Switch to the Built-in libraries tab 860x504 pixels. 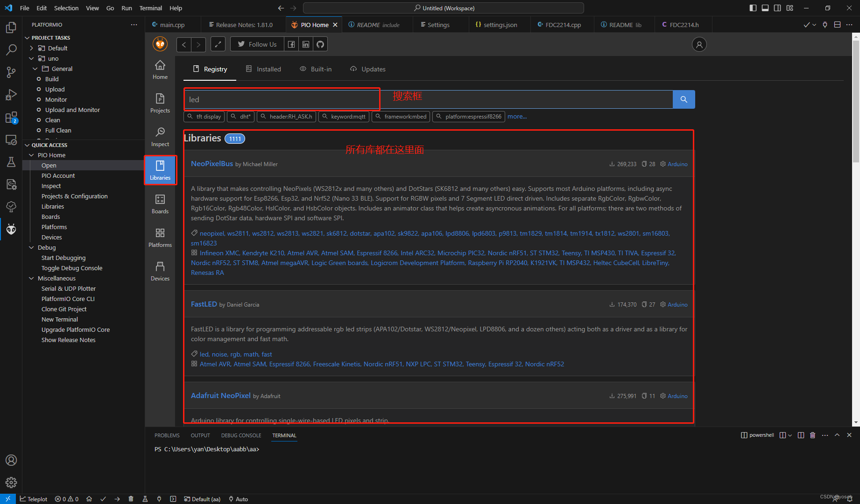click(x=316, y=69)
